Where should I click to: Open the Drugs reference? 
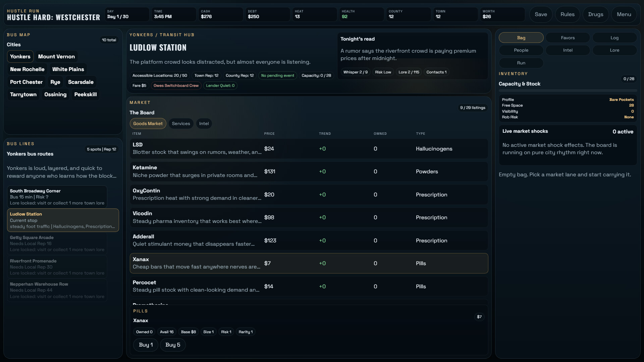[x=595, y=14]
